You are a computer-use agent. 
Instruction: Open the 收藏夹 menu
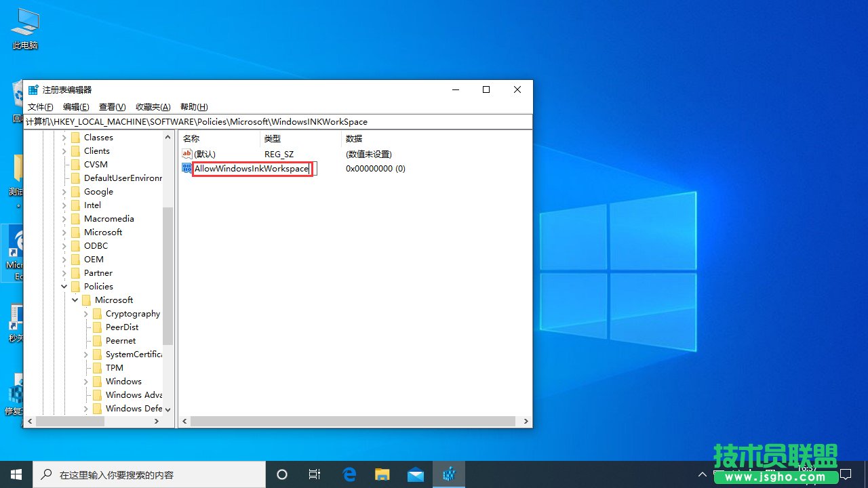click(153, 106)
